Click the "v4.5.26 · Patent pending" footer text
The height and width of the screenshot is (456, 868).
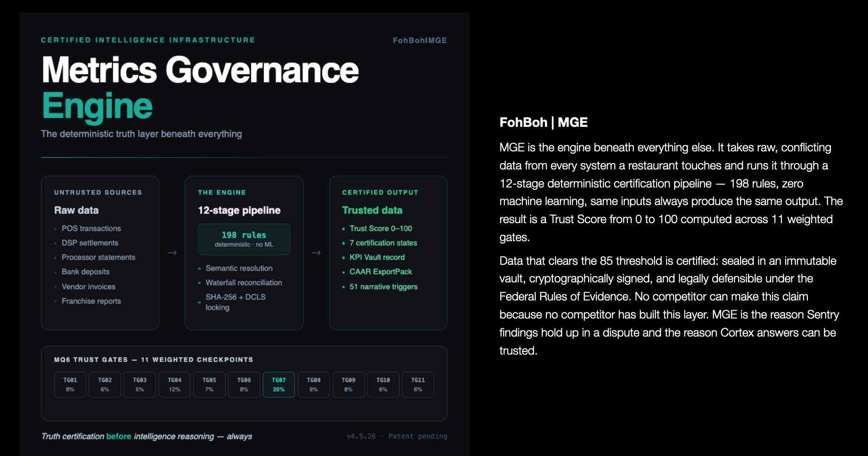tap(397, 437)
